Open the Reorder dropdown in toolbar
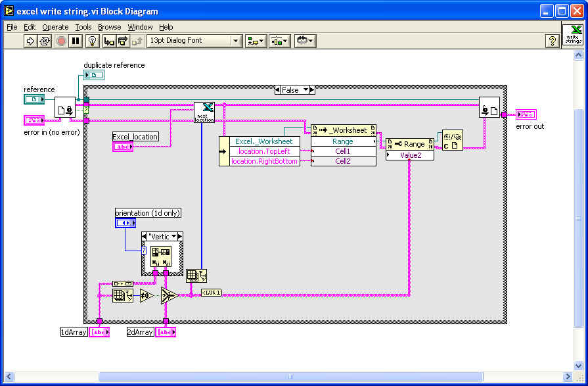This screenshot has width=588, height=386. coord(305,41)
